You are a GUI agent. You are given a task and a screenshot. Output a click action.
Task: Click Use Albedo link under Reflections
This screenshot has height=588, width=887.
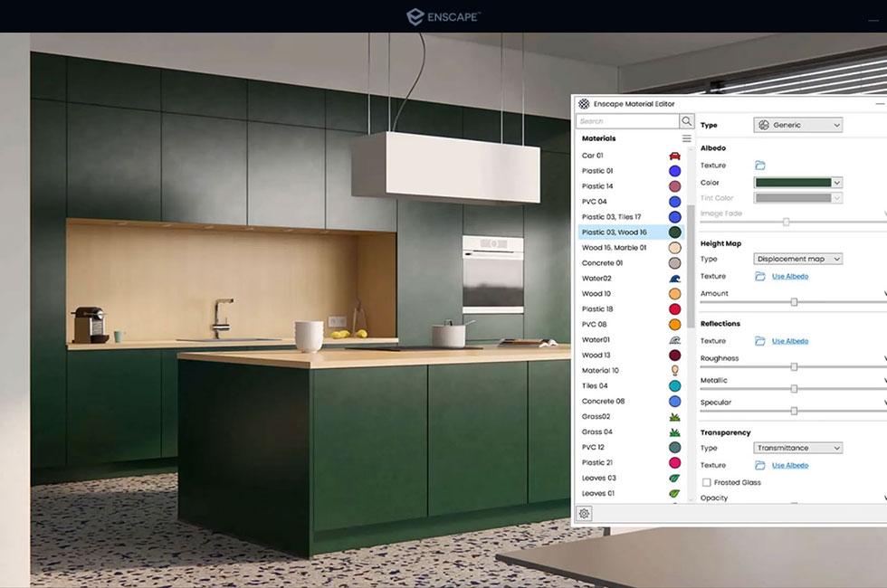[x=790, y=341]
